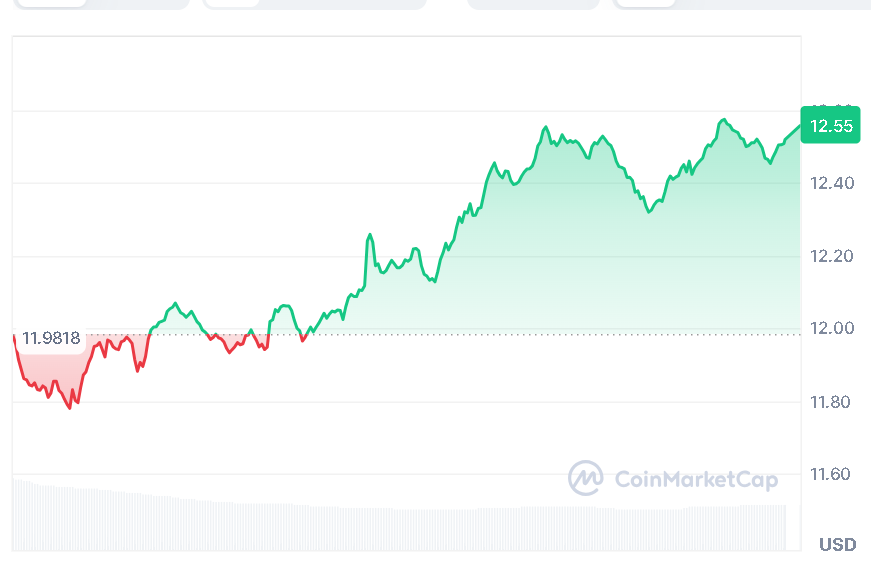
Task: Click the 12.00 price axis label
Action: click(x=830, y=329)
